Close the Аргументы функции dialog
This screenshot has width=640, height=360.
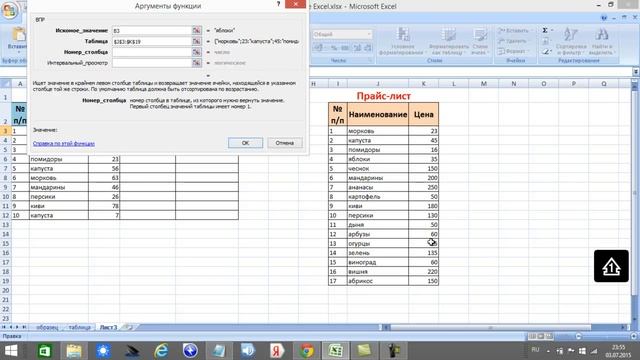(295, 4)
